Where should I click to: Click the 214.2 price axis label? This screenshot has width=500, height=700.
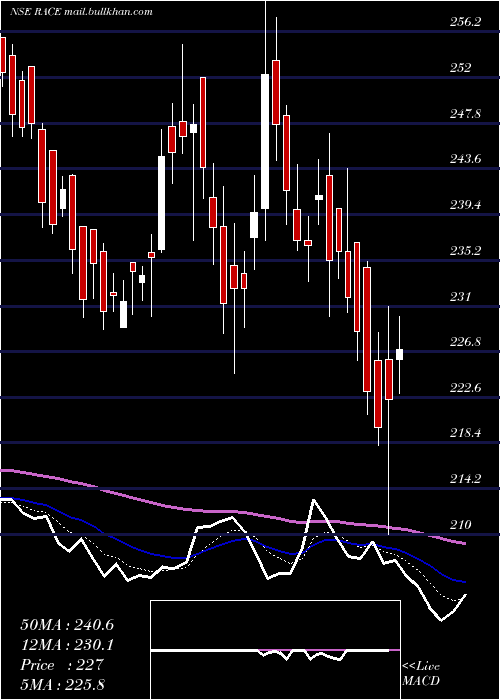pyautogui.click(x=464, y=479)
